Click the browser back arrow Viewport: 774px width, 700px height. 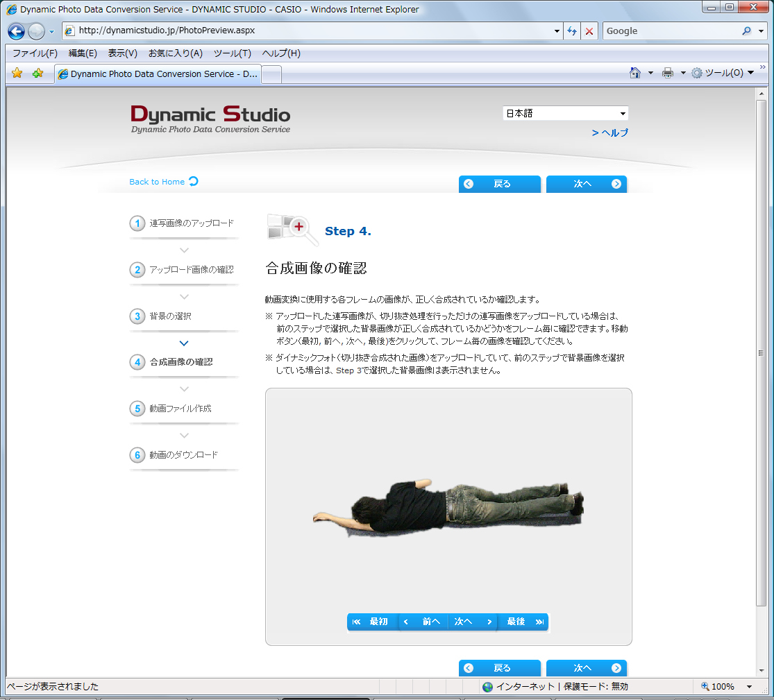(15, 31)
